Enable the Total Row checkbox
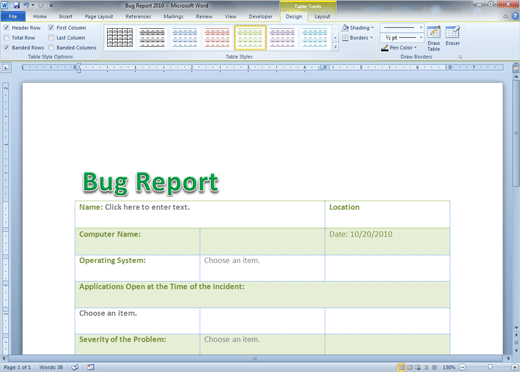Viewport: 520px width, 372px height. coord(6,38)
